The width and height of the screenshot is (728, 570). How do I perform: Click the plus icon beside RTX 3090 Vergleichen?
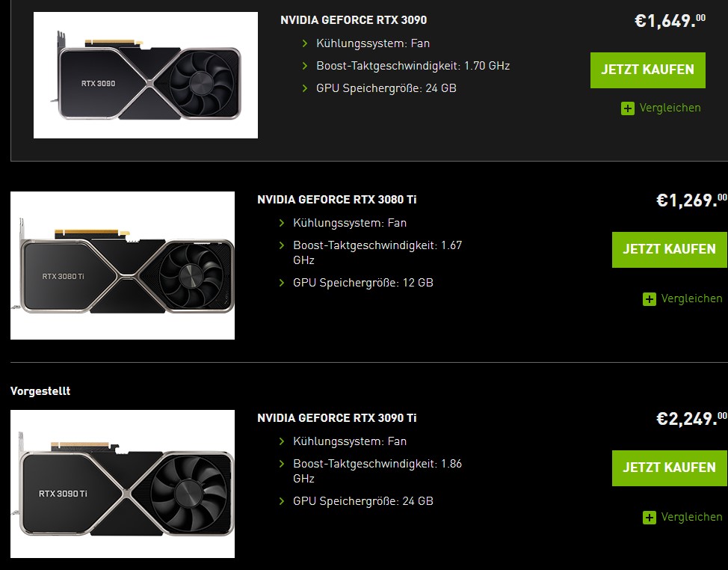tap(627, 108)
